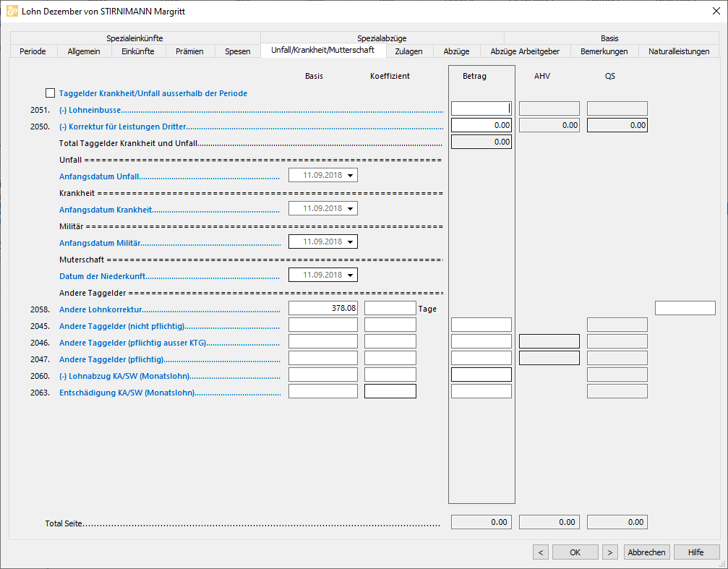Viewport: 728px width, 569px height.
Task: Go to the Abzüge tab
Action: coord(456,51)
